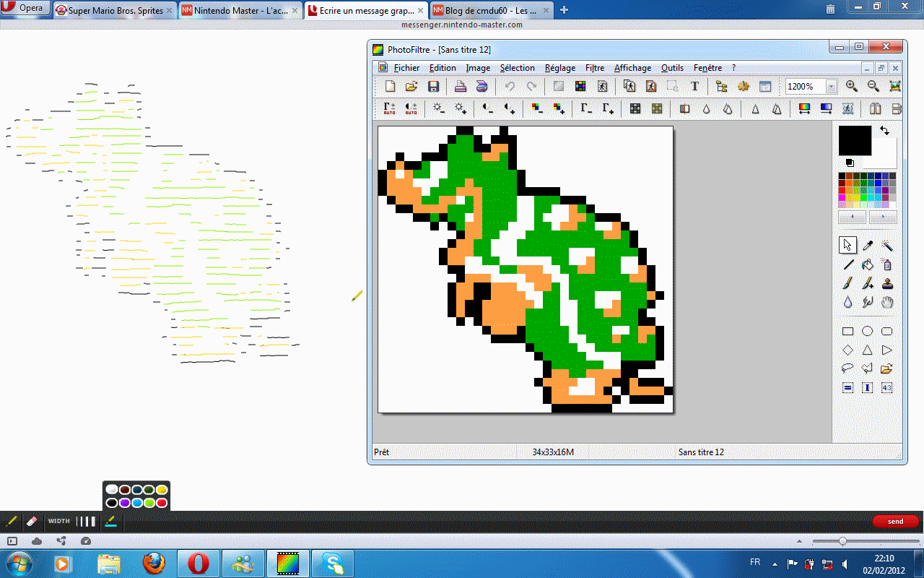
Task: Save the image with the floppy disk icon
Action: coord(433,87)
